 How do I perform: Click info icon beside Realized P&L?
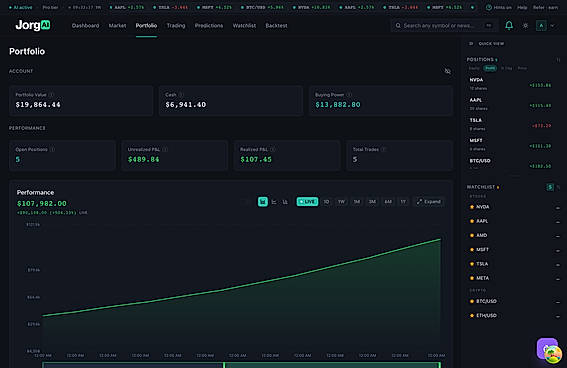(273, 149)
